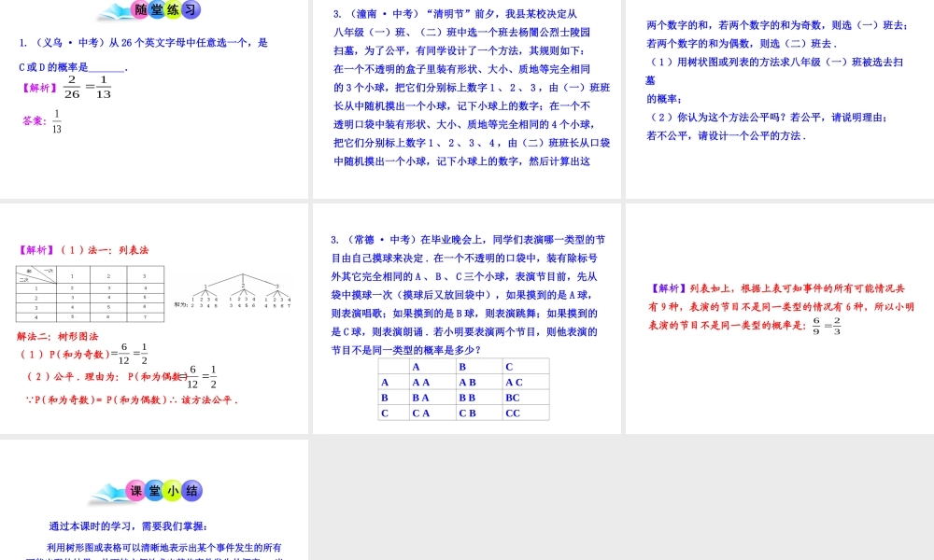The image size is (934, 560).
Task: Click the CC cell in the bottom table
Action: pyautogui.click(x=512, y=412)
